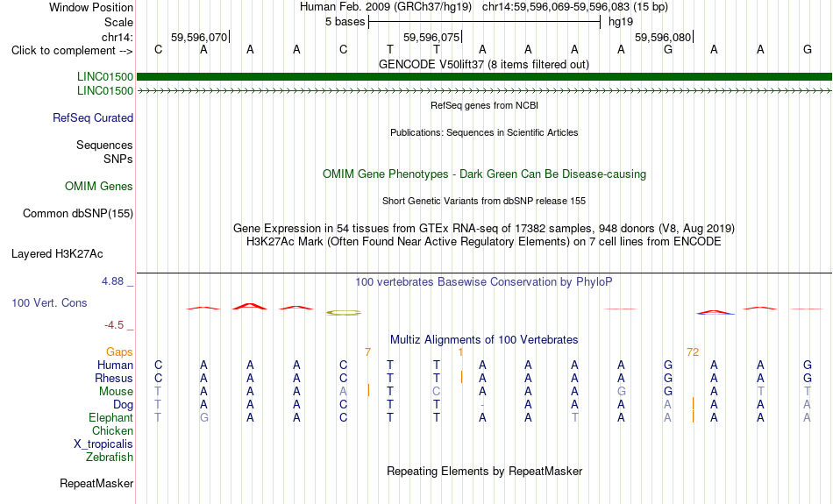Click the RepeatMasker track label

[x=96, y=483]
